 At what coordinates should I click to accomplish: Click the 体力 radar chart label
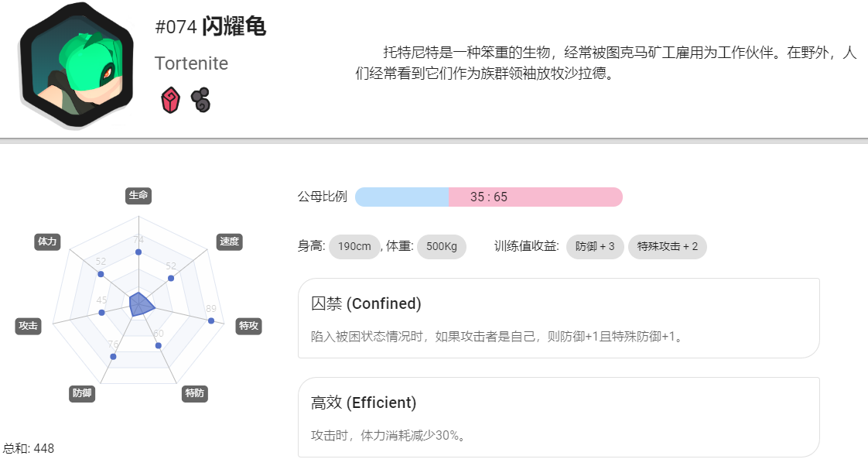48,242
